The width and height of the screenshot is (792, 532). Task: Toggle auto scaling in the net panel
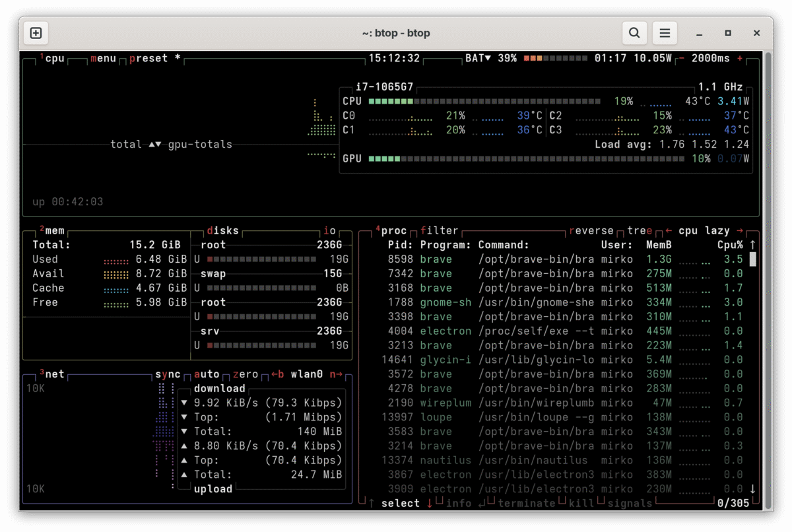[x=207, y=374]
